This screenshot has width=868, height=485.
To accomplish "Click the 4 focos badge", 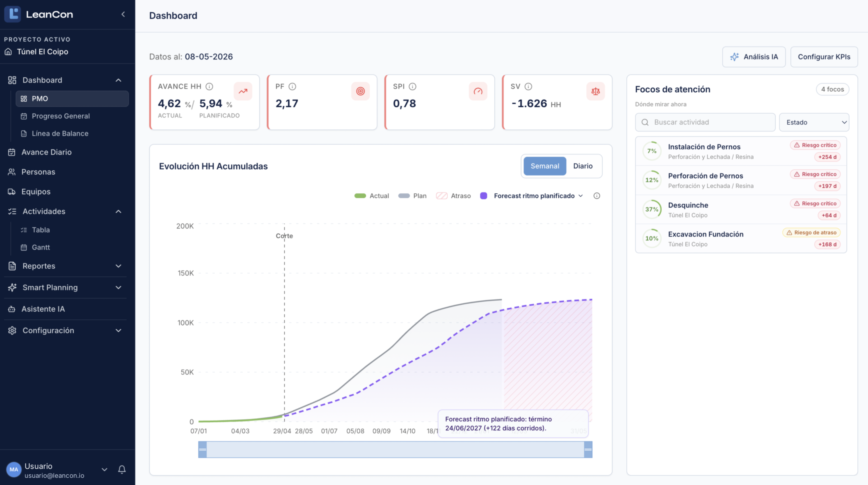I will [832, 89].
